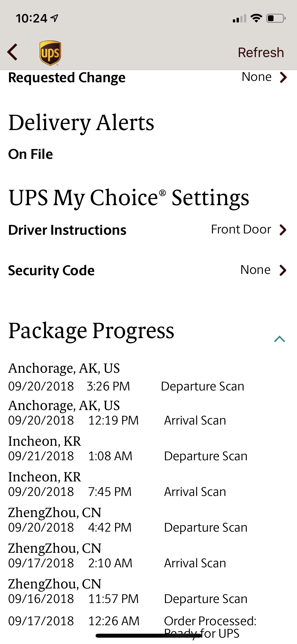Screen dimensions: 297x644
Task: Select the Driver Instructions row label
Action: 67,230
